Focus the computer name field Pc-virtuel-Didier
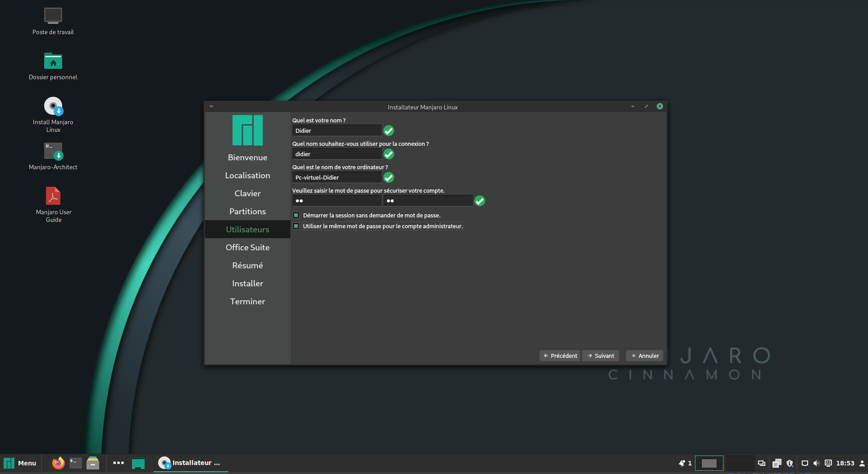868x474 pixels. click(337, 177)
